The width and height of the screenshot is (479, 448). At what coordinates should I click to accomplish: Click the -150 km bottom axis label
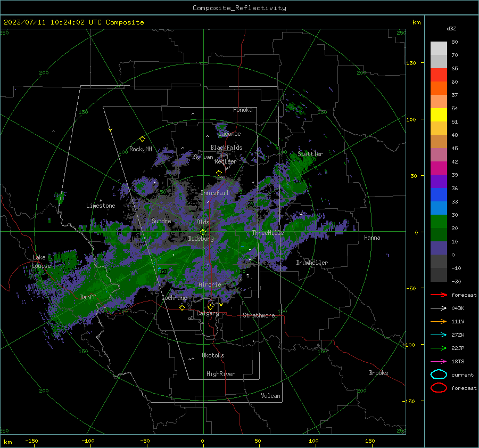pos(31,441)
